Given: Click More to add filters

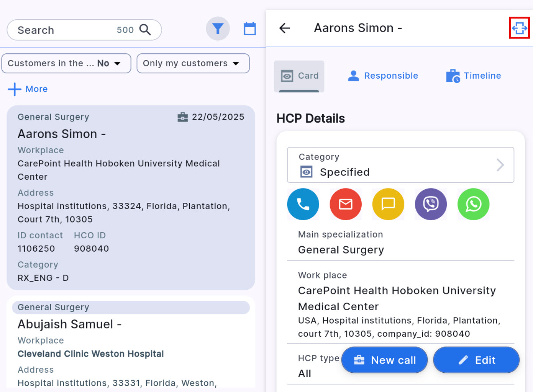Looking at the screenshot, I should tap(28, 89).
